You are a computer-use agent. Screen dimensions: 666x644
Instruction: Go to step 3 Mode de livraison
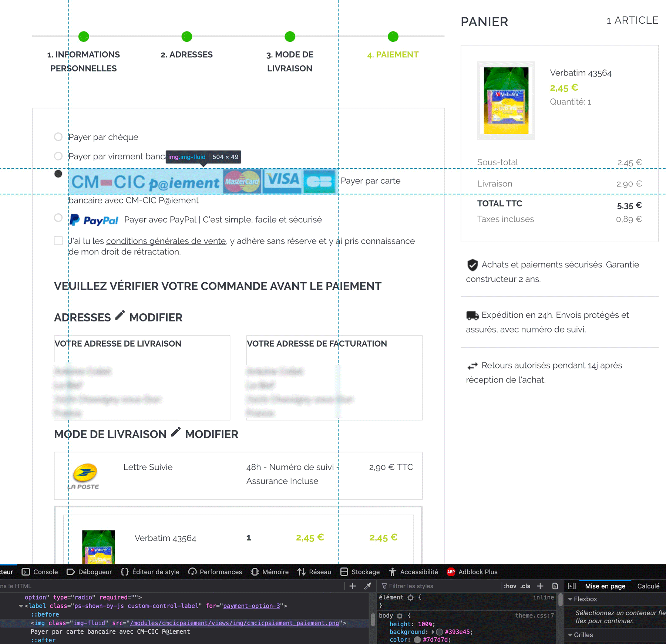tap(290, 61)
